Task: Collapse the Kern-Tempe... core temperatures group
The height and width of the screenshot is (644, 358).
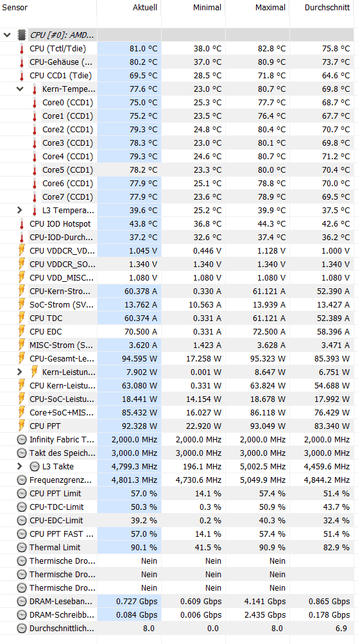Action: [20, 89]
